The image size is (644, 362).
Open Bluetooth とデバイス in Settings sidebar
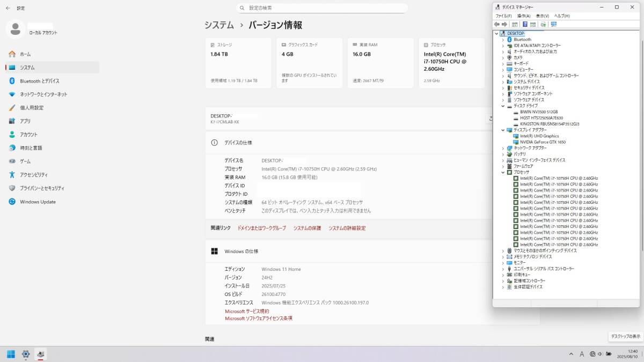[x=52, y=81]
